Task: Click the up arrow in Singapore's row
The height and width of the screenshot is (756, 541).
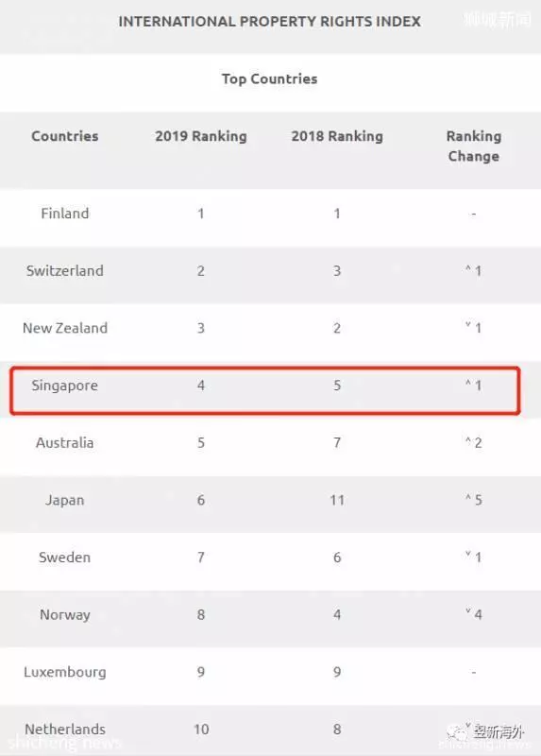Action: point(467,383)
